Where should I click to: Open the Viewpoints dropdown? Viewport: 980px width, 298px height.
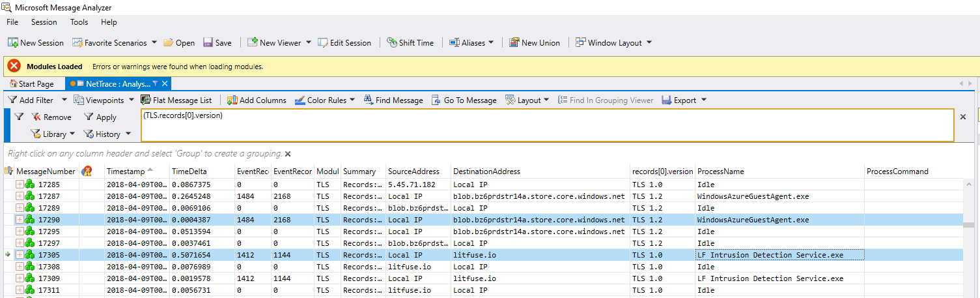click(x=104, y=100)
